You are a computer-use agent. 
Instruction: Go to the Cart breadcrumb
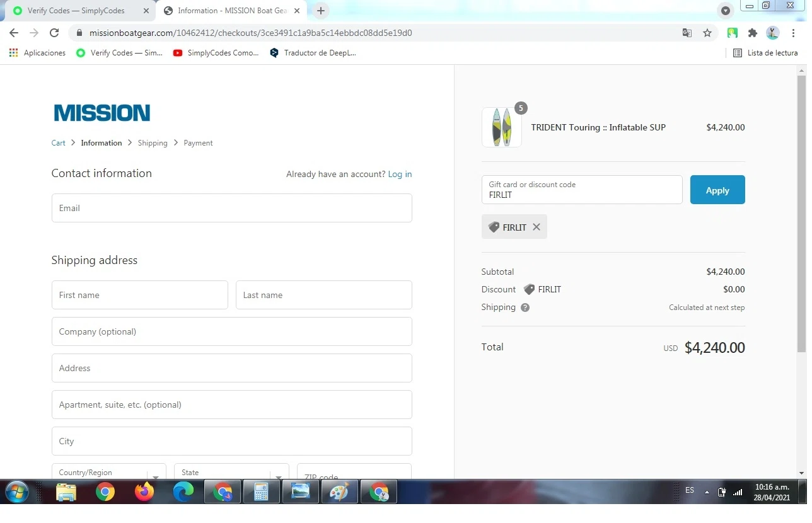pyautogui.click(x=58, y=143)
